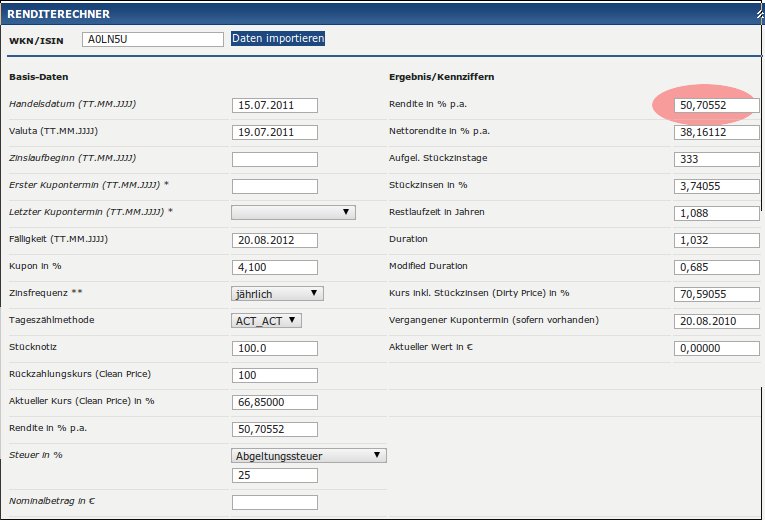Open the Tageszählmethode ACT_ACT dropdown
Screen dimensions: 765x520
pyautogui.click(x=266, y=320)
